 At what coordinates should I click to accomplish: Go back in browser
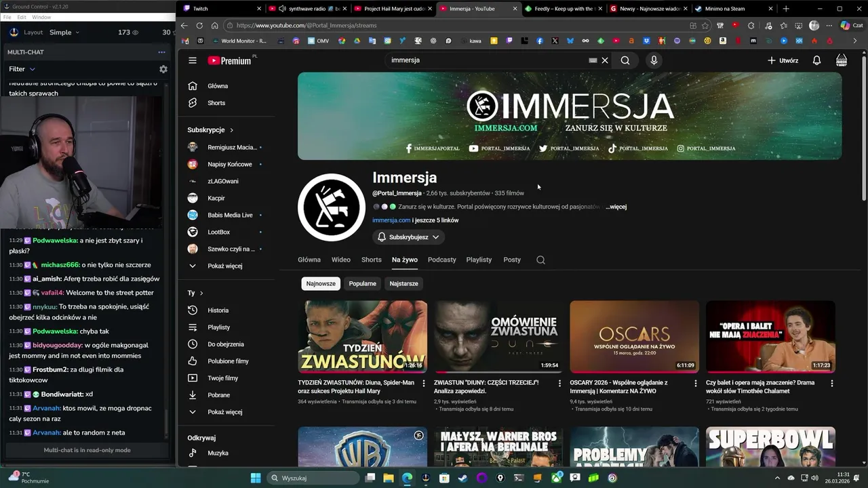(x=184, y=26)
